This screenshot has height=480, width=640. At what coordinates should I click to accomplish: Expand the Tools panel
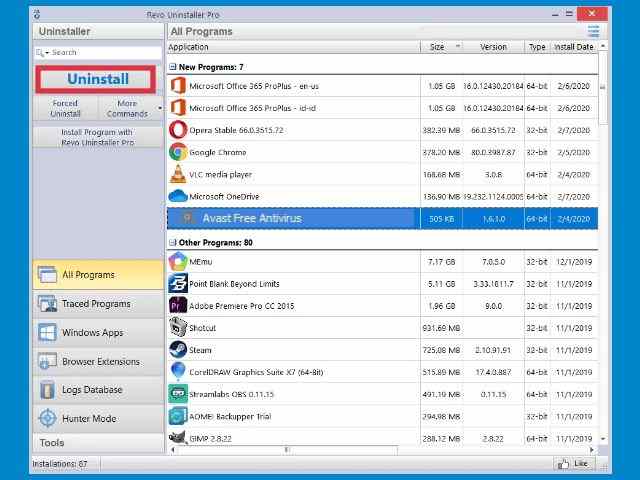click(98, 443)
